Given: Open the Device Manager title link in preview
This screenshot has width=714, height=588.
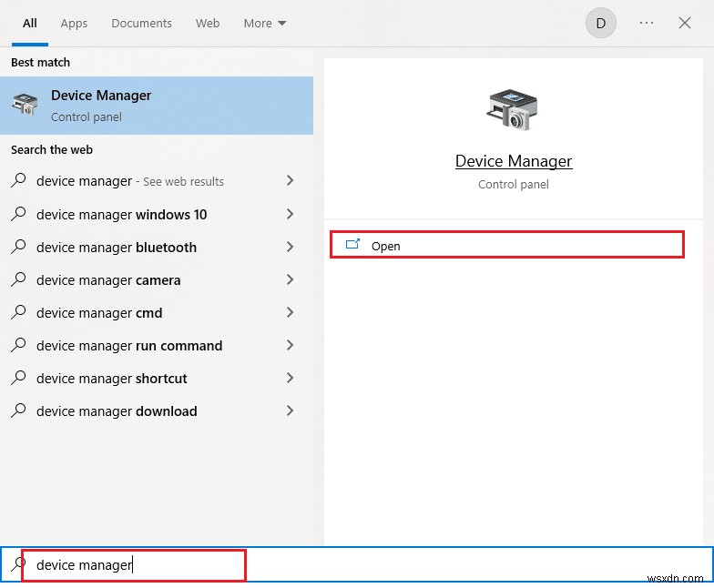Looking at the screenshot, I should pyautogui.click(x=514, y=161).
